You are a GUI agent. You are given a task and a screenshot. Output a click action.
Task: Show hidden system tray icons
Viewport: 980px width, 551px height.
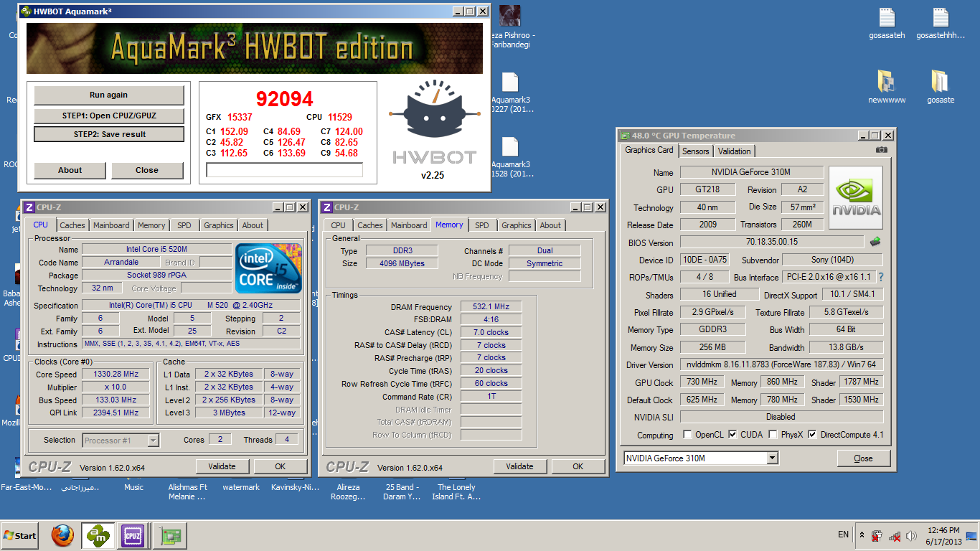(x=862, y=535)
